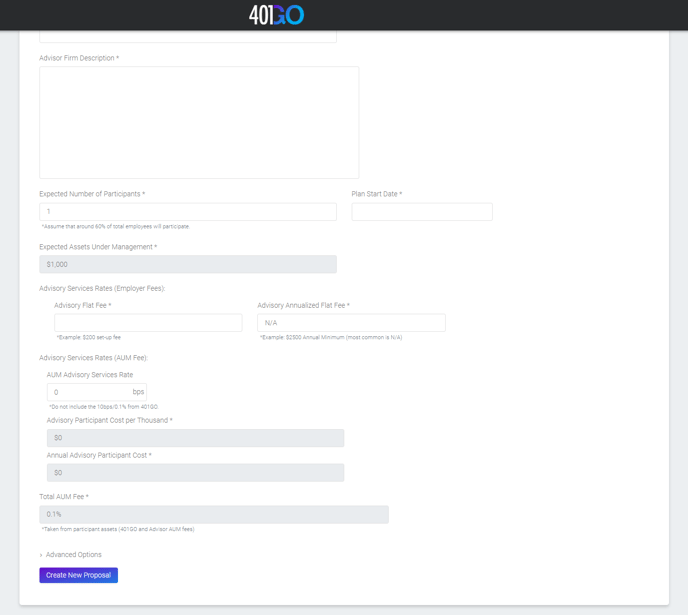Open the Plan Start Date field
This screenshot has height=615, width=688.
pos(421,212)
